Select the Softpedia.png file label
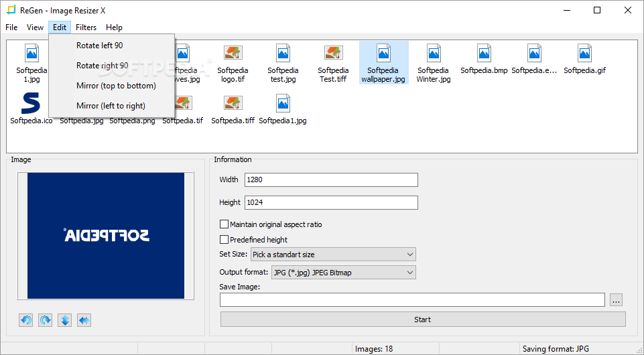Screen dimensions: 644x355 (x=132, y=121)
